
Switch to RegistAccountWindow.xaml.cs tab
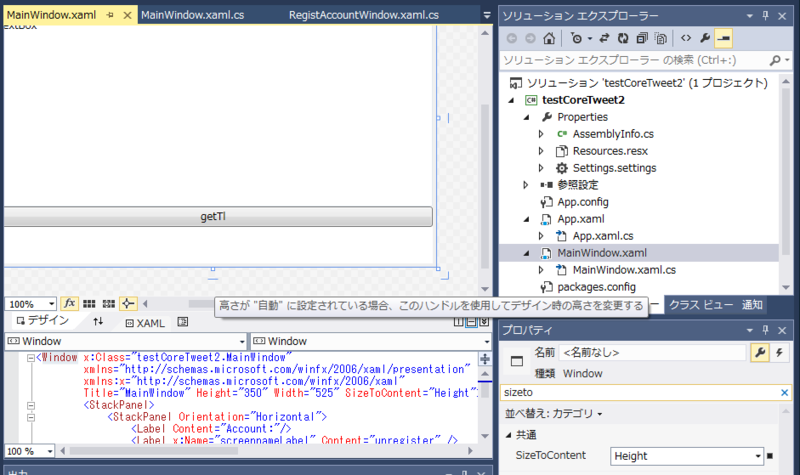364,15
